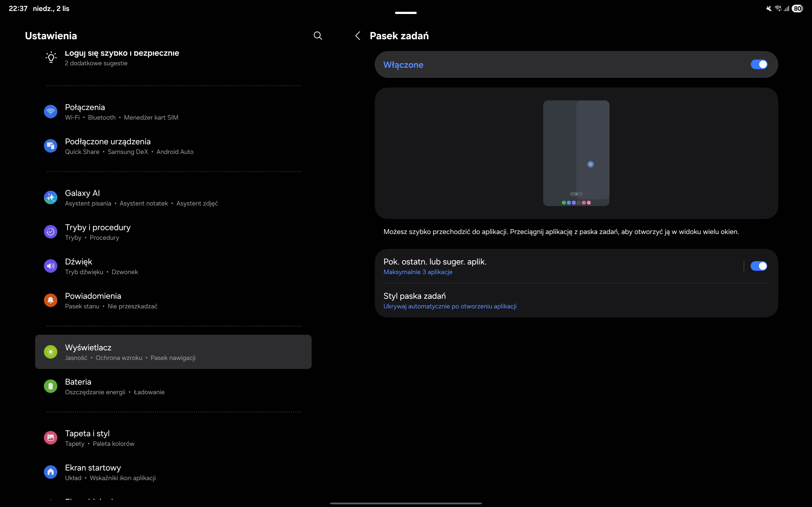Click Maksymalnie 3 aplikacje link text

pyautogui.click(x=418, y=272)
